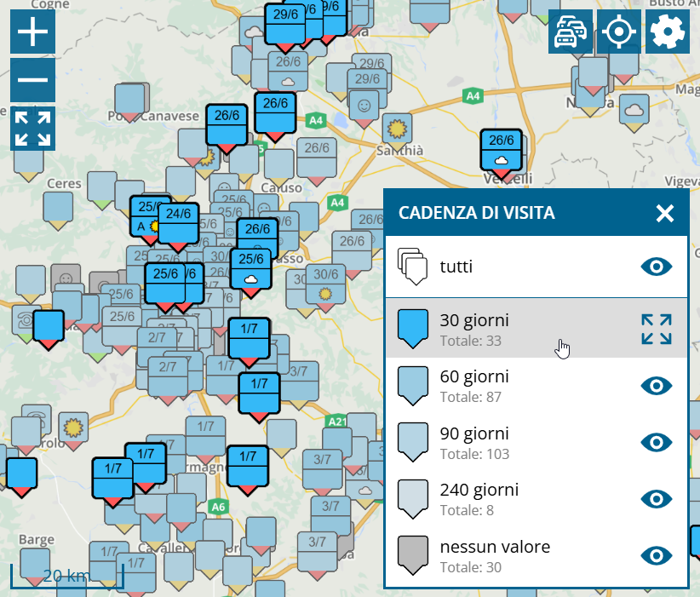Open the traffic layer button

[x=571, y=32]
